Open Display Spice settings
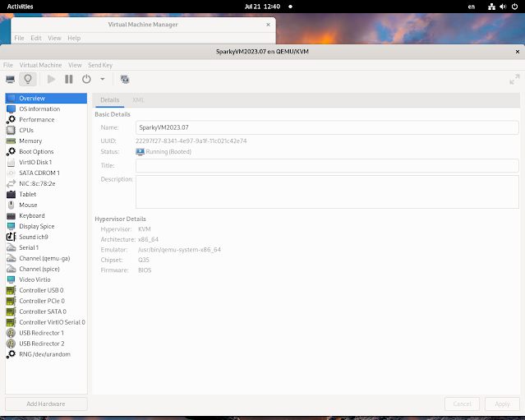The height and width of the screenshot is (420, 525). 46,226
